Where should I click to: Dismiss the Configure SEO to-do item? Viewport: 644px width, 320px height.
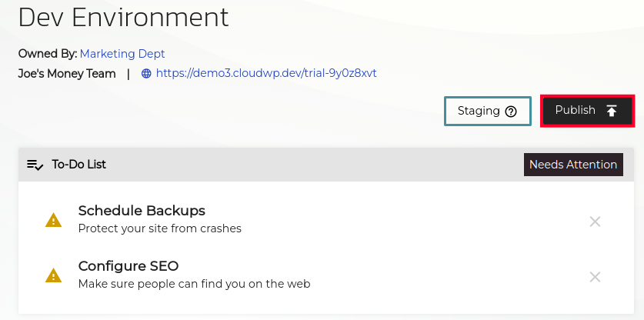595,277
